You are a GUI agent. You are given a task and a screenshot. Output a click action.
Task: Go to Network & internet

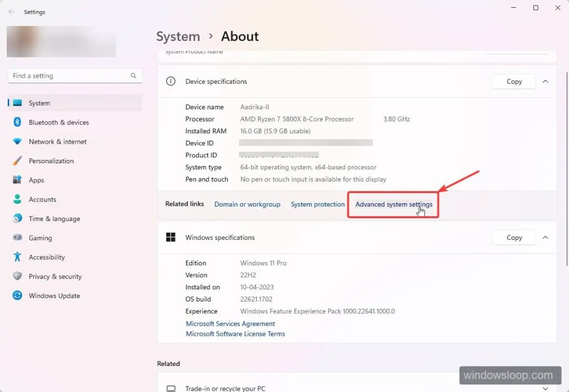pyautogui.click(x=75, y=142)
